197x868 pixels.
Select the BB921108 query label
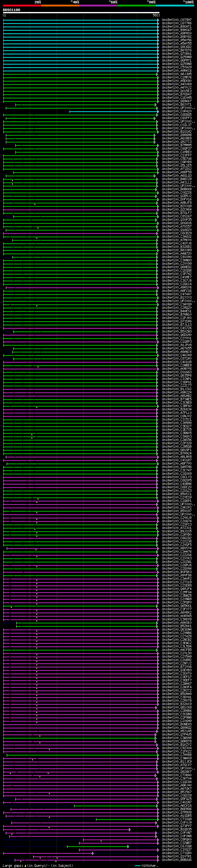(11, 10)
